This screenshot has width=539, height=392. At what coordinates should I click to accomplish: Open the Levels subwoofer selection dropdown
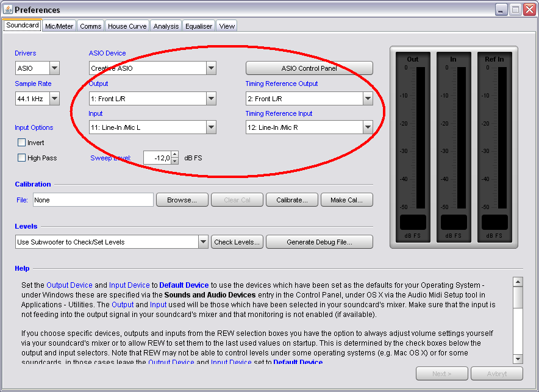coord(204,242)
